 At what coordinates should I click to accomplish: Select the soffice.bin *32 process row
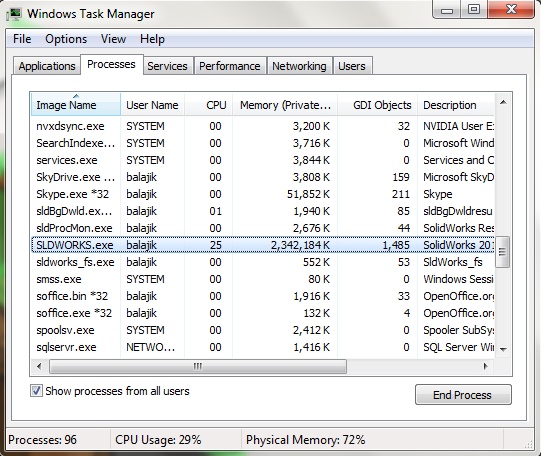(263, 296)
